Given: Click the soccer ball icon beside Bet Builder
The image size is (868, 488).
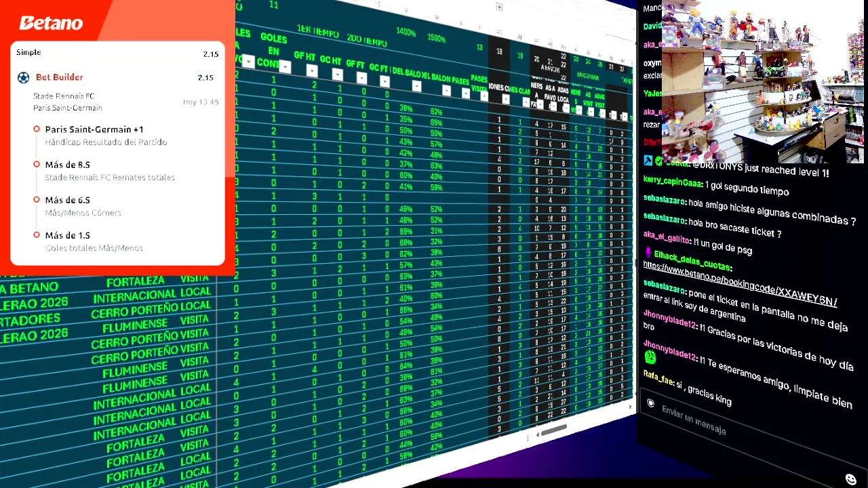Looking at the screenshot, I should 24,77.
